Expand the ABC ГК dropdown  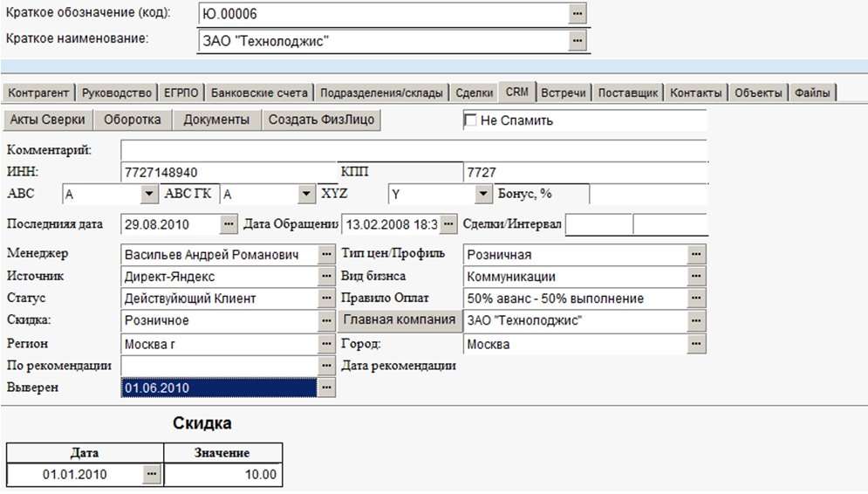(306, 194)
